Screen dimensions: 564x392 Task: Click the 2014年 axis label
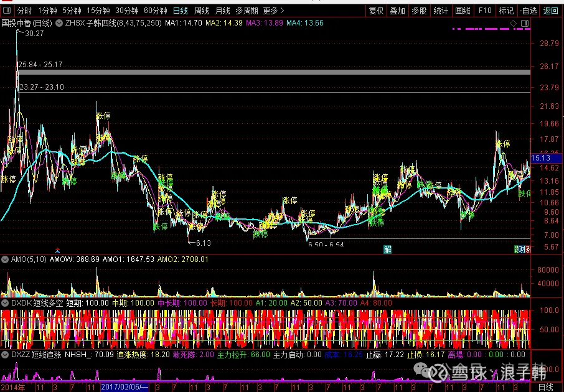coord(13,388)
